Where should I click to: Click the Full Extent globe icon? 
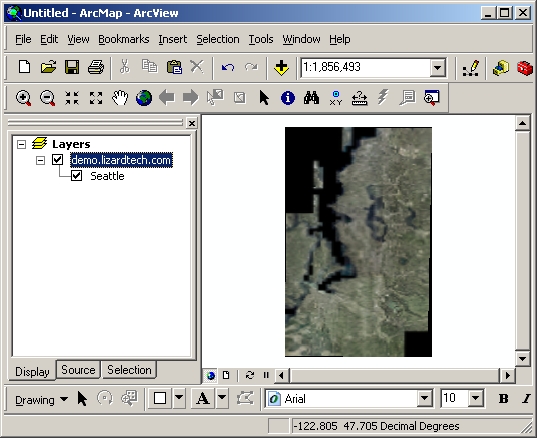coord(144,98)
